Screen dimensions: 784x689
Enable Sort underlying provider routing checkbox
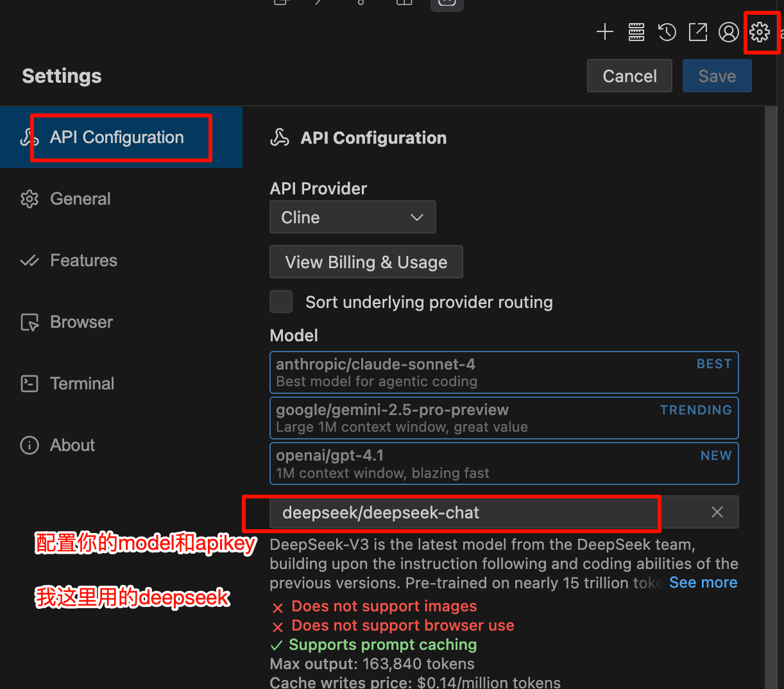tap(281, 302)
